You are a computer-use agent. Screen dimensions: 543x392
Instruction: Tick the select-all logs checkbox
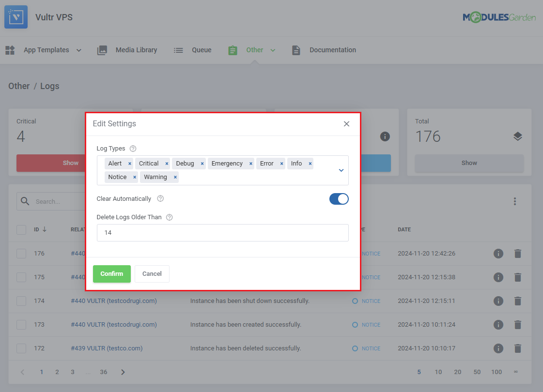pyautogui.click(x=21, y=230)
